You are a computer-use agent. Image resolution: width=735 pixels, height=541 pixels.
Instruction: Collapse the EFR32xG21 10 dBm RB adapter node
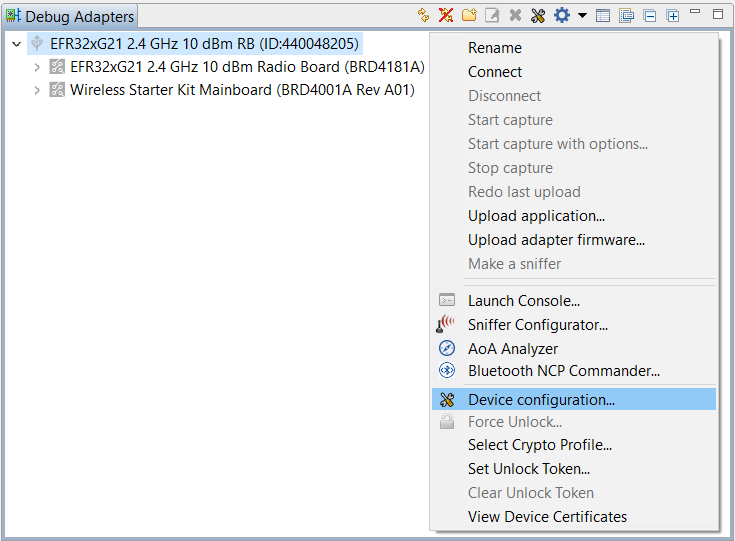[16, 44]
